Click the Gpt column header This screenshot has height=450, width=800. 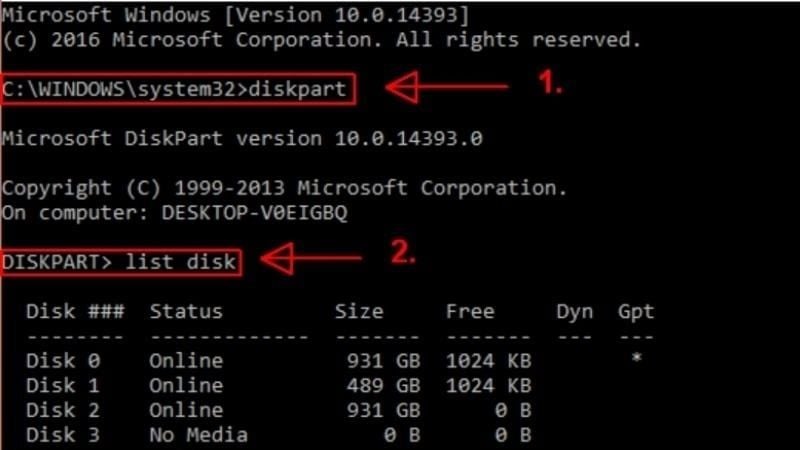pos(635,311)
